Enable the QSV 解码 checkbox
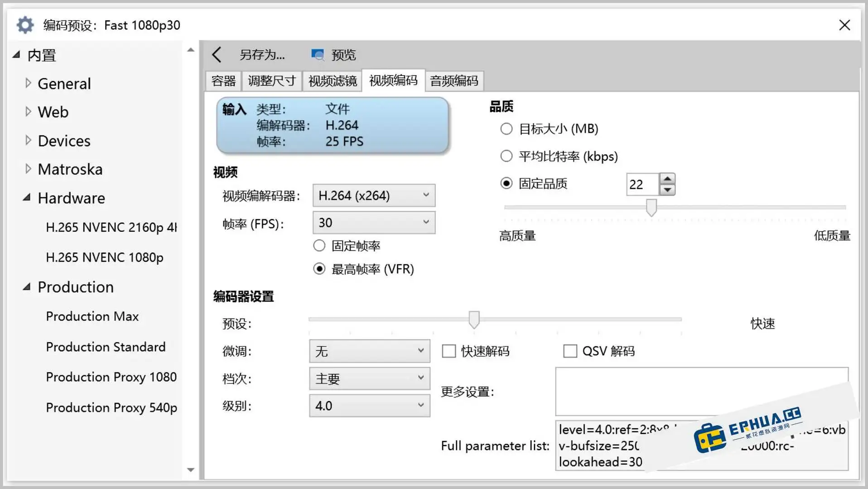The image size is (868, 489). [x=570, y=351]
